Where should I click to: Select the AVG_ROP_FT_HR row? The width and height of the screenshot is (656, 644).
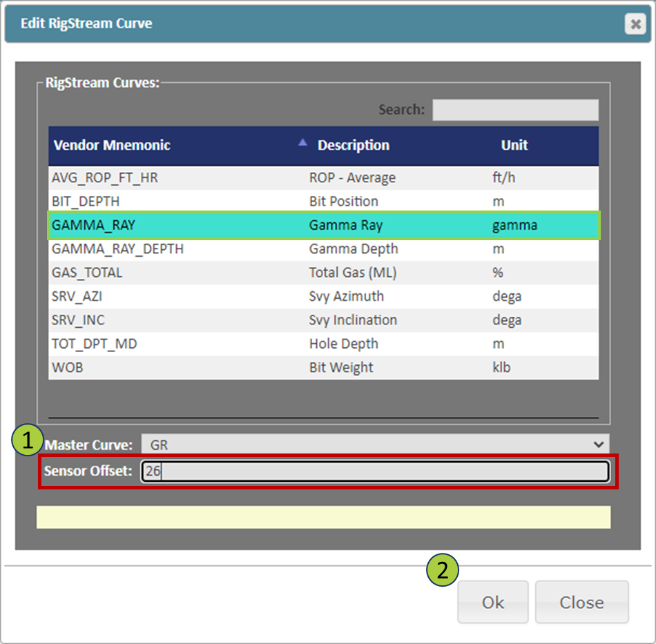coord(323,177)
